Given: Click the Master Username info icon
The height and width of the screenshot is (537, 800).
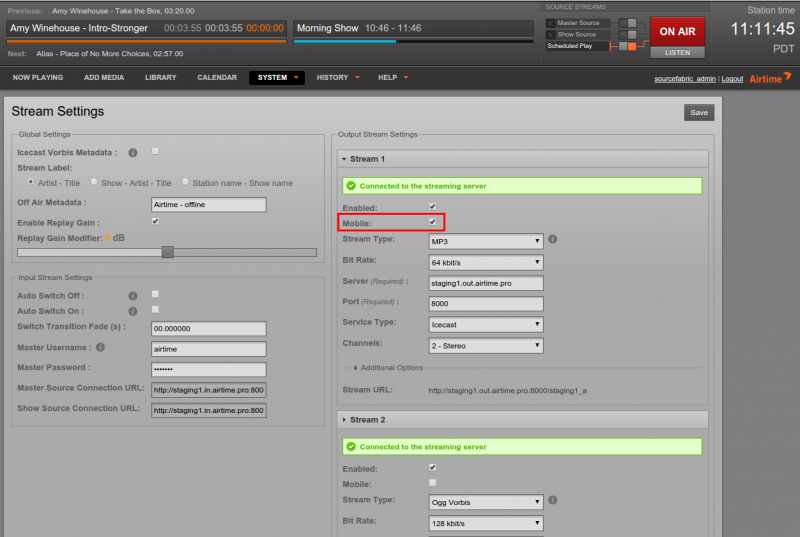Looking at the screenshot, I should point(101,348).
